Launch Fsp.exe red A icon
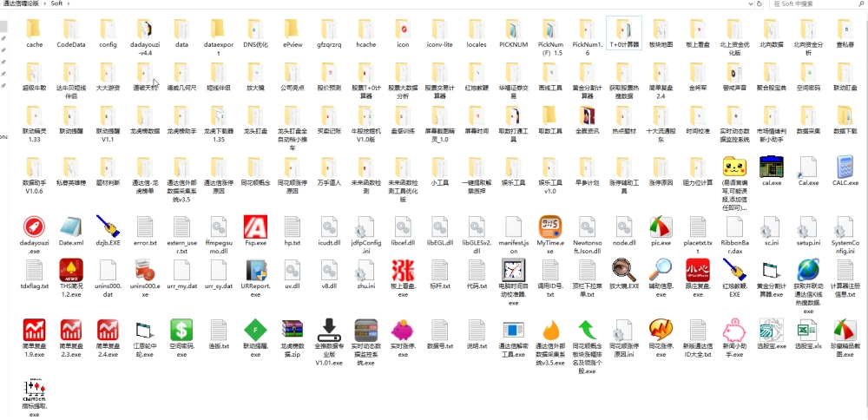Image resolution: width=868 pixels, height=420 pixels. pyautogui.click(x=255, y=226)
